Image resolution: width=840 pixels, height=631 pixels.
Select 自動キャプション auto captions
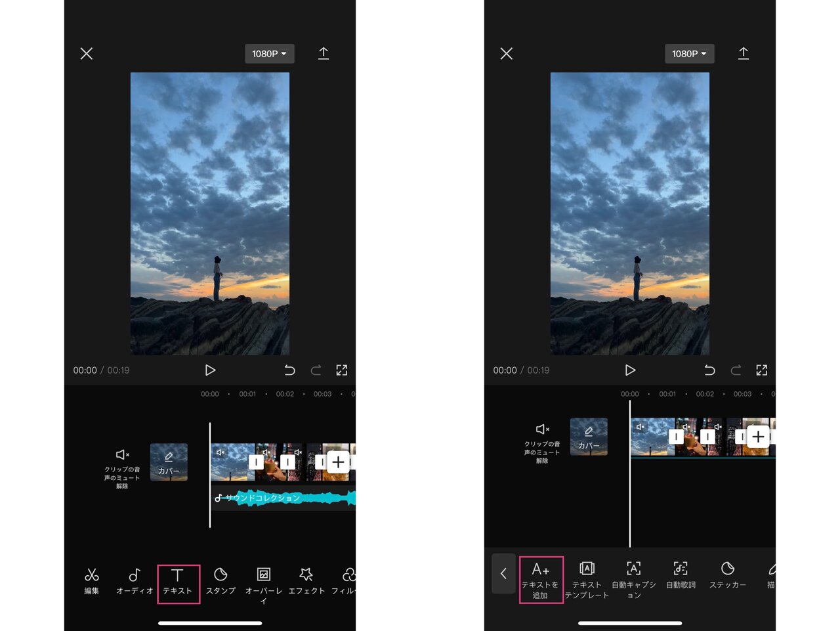(x=634, y=580)
